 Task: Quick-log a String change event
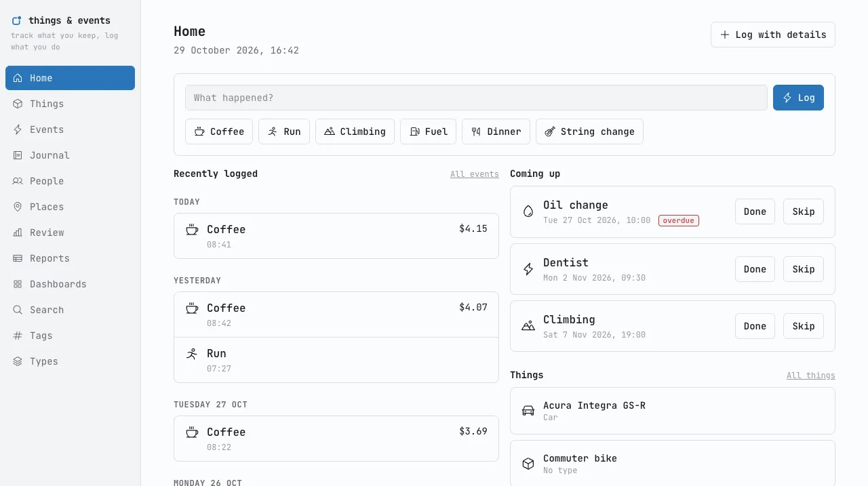click(589, 131)
